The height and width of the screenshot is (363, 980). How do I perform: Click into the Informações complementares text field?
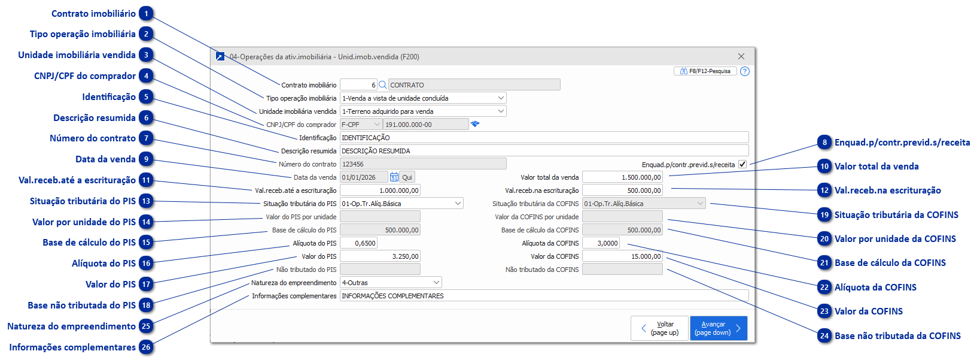543,296
